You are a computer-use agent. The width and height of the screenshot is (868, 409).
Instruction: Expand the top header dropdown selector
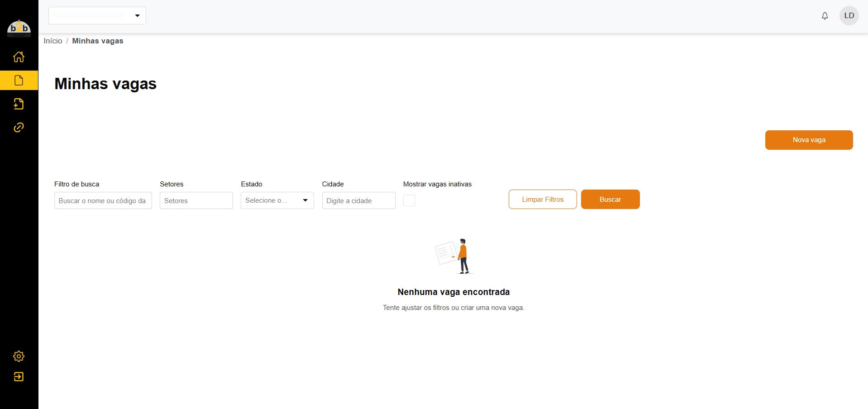tap(97, 16)
